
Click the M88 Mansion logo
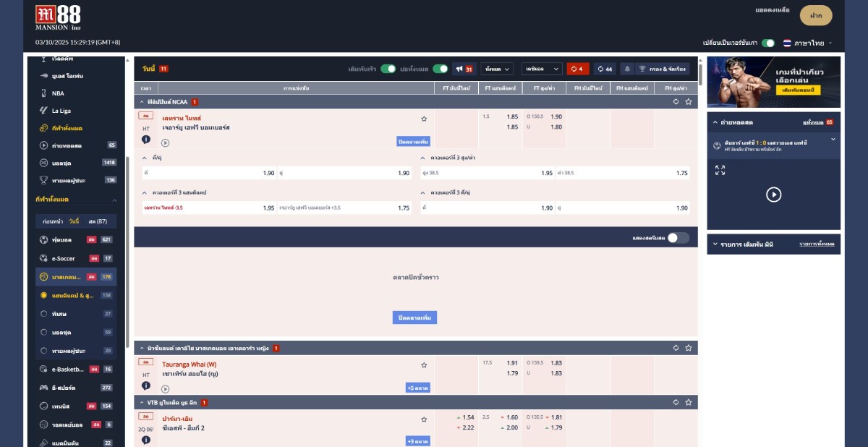coord(58,18)
